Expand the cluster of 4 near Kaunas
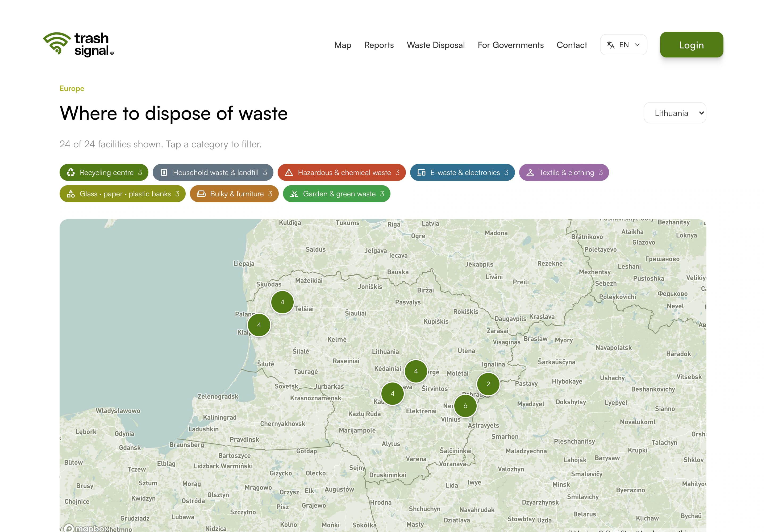 (392, 394)
